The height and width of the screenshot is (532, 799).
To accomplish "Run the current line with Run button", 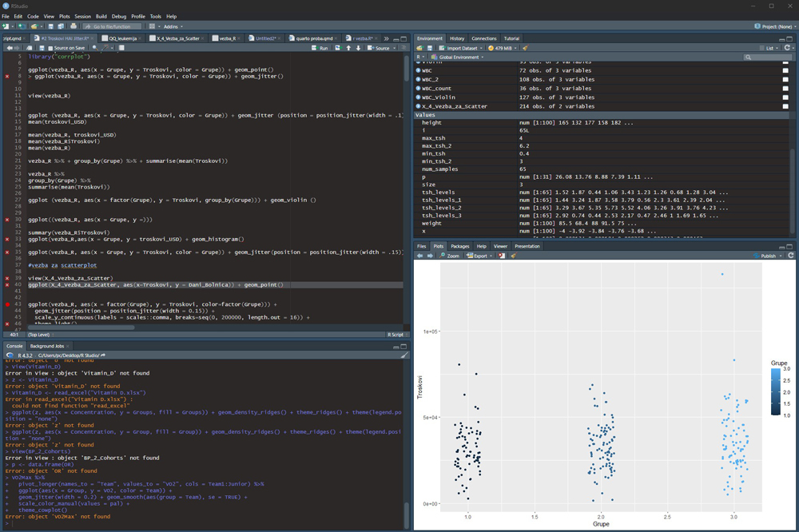I will coord(321,48).
